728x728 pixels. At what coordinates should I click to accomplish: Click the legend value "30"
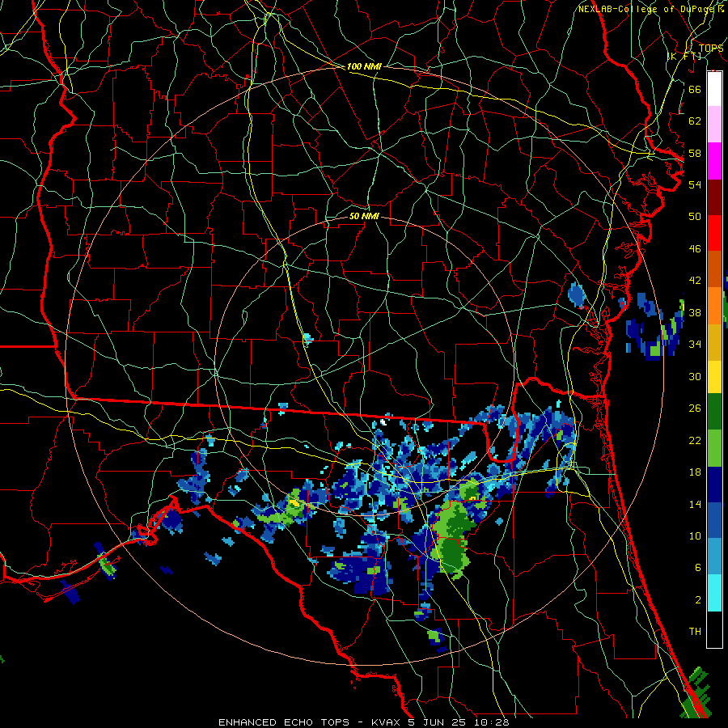pos(695,376)
